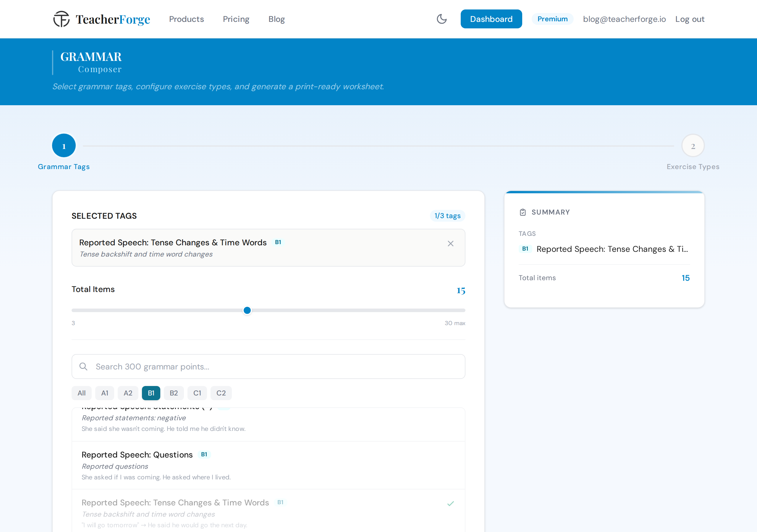The height and width of the screenshot is (532, 757).
Task: Click the step 1 Grammar Tags circle
Action: pos(64,146)
